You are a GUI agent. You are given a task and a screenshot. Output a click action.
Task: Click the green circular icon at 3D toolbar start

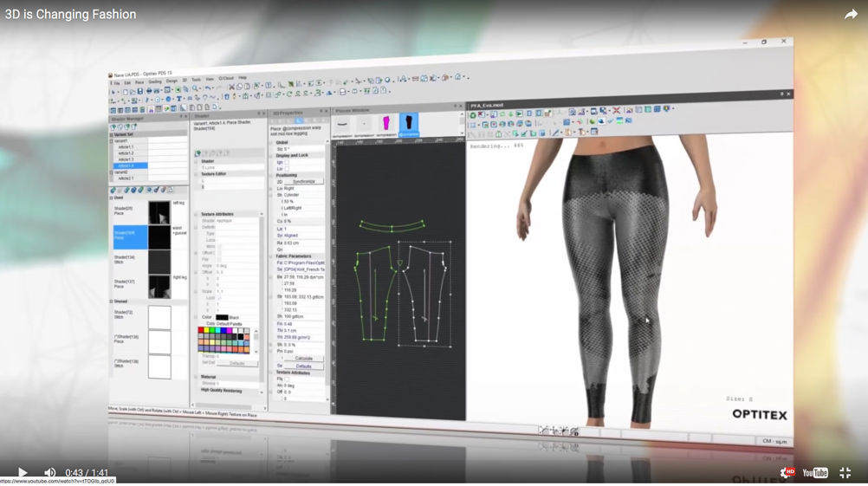tap(473, 115)
